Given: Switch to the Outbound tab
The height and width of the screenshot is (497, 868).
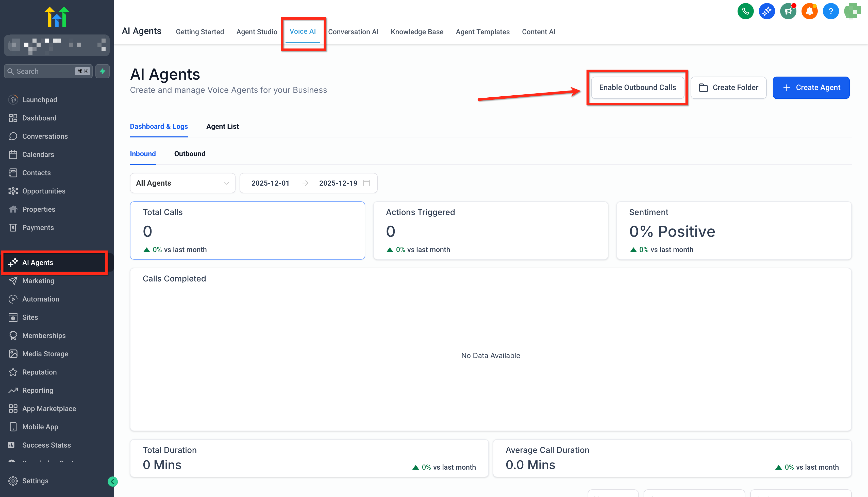Looking at the screenshot, I should coord(190,154).
